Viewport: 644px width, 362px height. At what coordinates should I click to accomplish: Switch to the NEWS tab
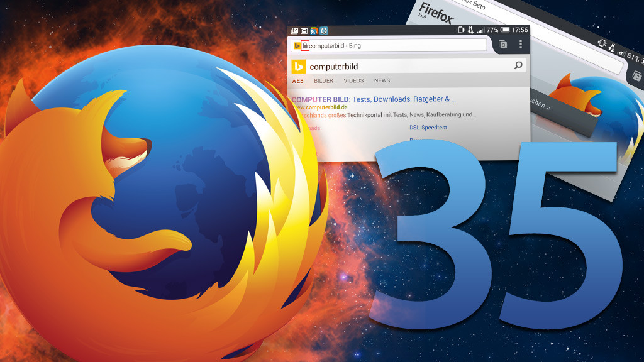pyautogui.click(x=382, y=80)
